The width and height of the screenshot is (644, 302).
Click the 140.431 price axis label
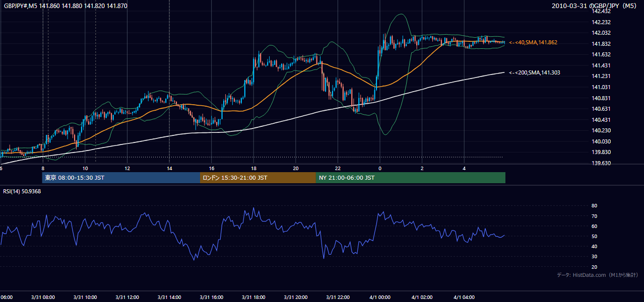[x=602, y=120]
